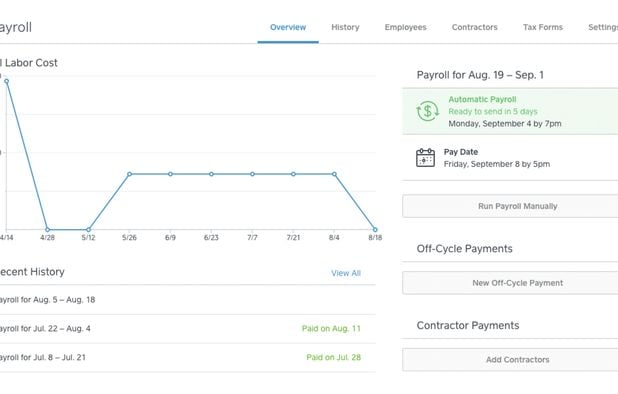Select the 8/4 chart data point
The width and height of the screenshot is (618, 394).
(x=334, y=174)
